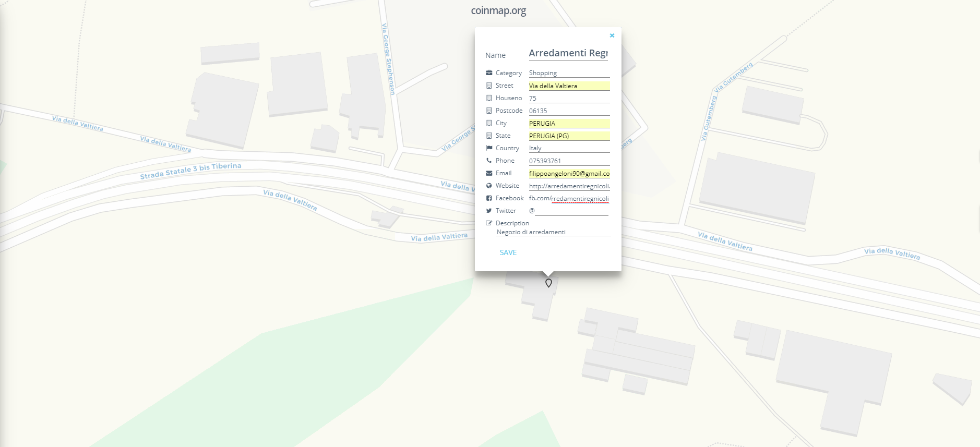Click the State field 'PERUGIA (PG)'

pos(569,136)
